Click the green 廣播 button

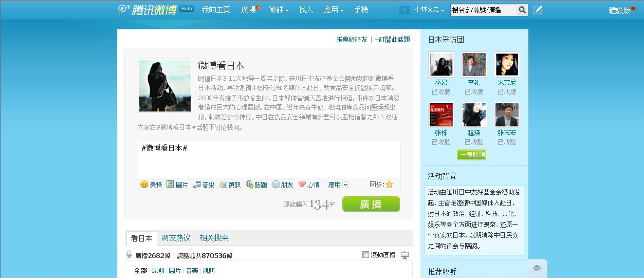pyautogui.click(x=371, y=204)
